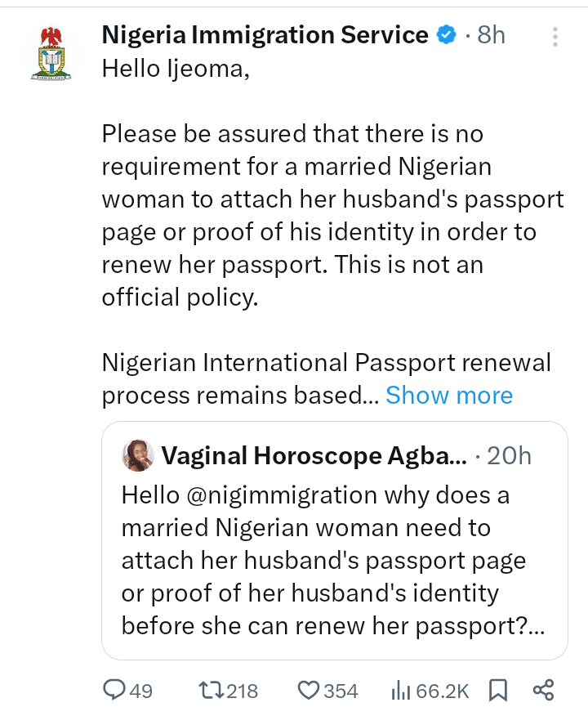588x716 pixels.
Task: Like the tweet with heart icon
Action: tap(308, 691)
